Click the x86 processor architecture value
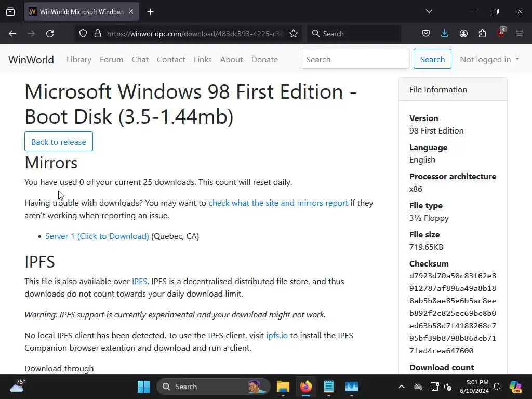The width and height of the screenshot is (532, 399). pyautogui.click(x=416, y=189)
